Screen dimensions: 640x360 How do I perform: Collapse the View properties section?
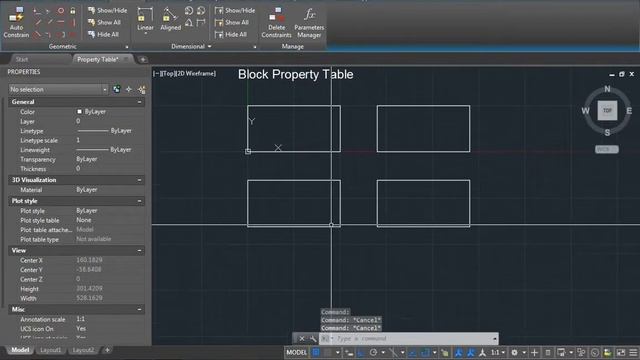[x=139, y=251]
